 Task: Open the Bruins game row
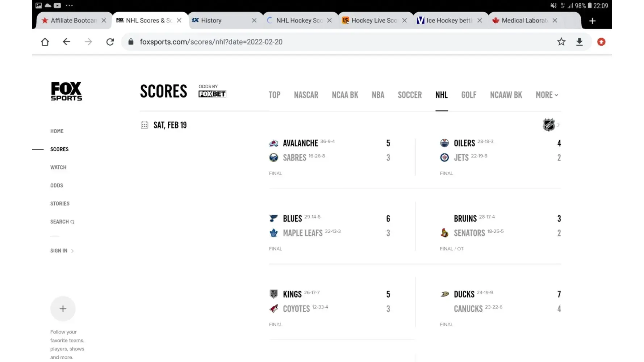click(500, 219)
